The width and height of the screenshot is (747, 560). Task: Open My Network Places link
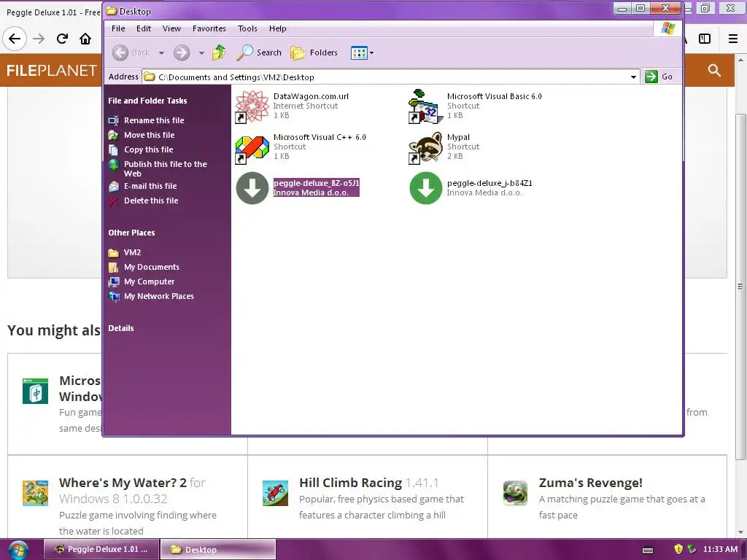pyautogui.click(x=158, y=296)
